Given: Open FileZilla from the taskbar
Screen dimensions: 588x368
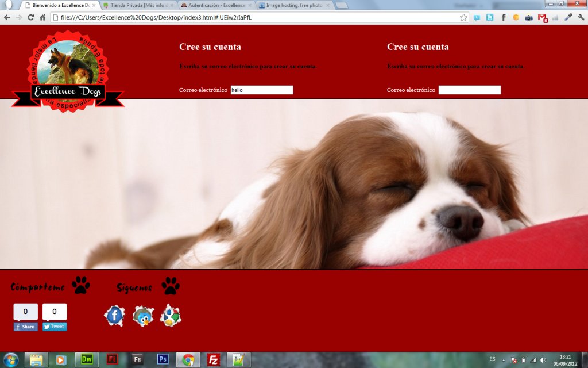Looking at the screenshot, I should pos(214,359).
